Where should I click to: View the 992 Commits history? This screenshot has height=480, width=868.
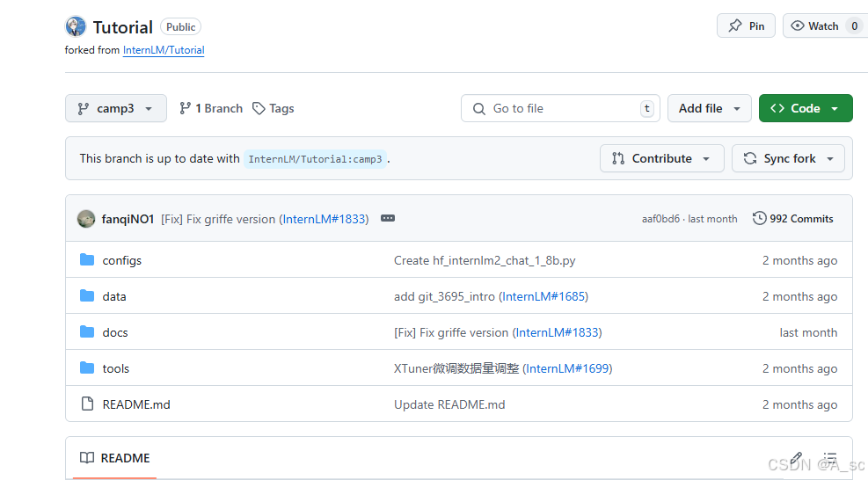point(792,219)
